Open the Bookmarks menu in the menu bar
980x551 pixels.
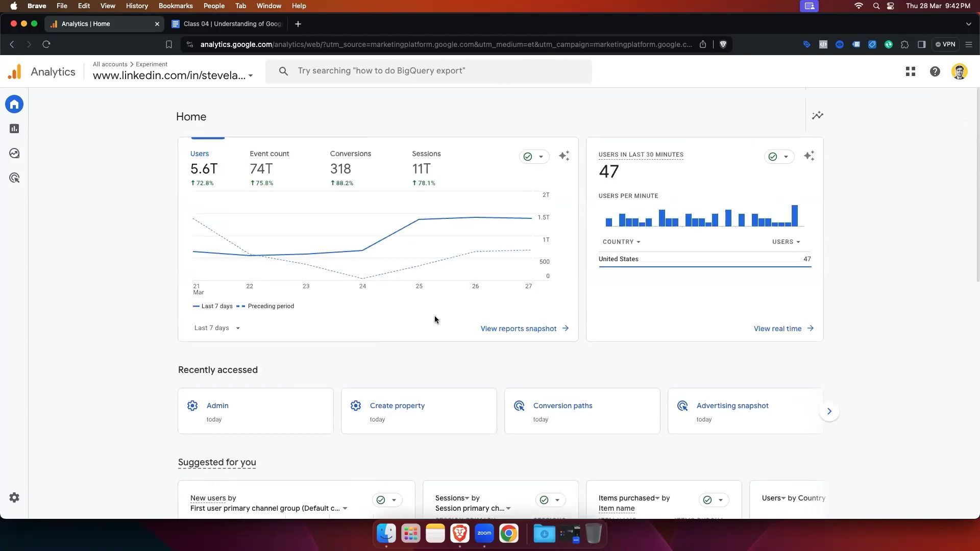click(x=176, y=6)
